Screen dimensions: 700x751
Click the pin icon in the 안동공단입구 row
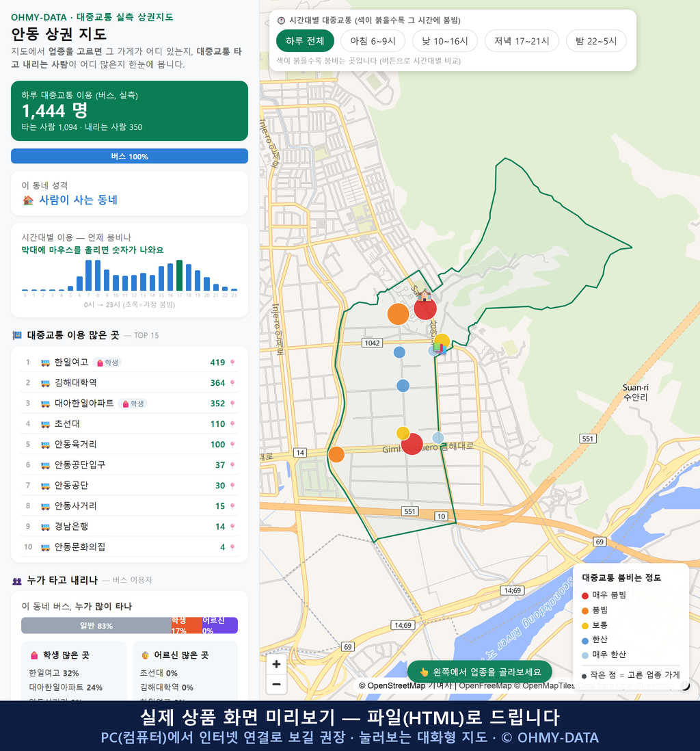[x=232, y=465]
